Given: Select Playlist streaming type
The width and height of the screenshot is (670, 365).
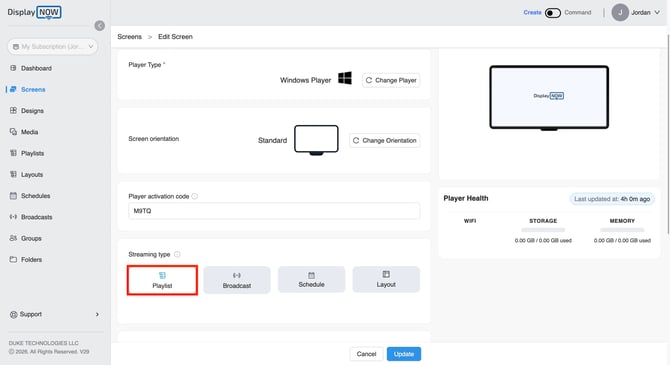Looking at the screenshot, I should pos(162,280).
